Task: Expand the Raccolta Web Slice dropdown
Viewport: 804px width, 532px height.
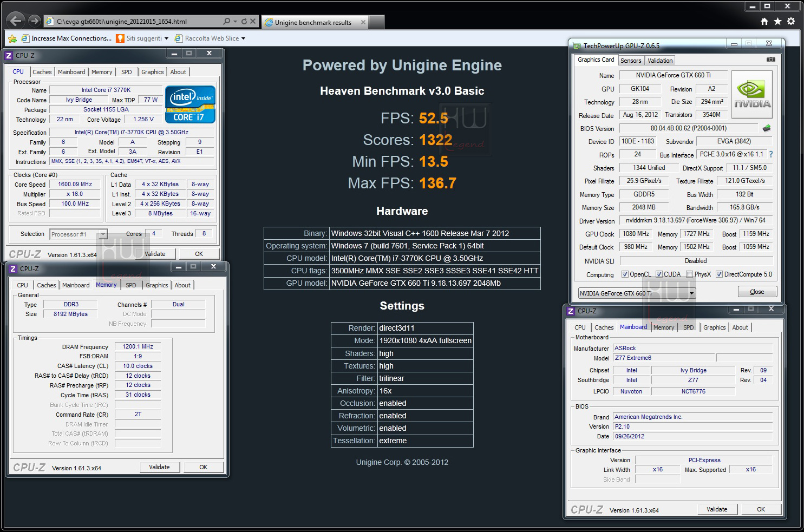Action: 243,38
